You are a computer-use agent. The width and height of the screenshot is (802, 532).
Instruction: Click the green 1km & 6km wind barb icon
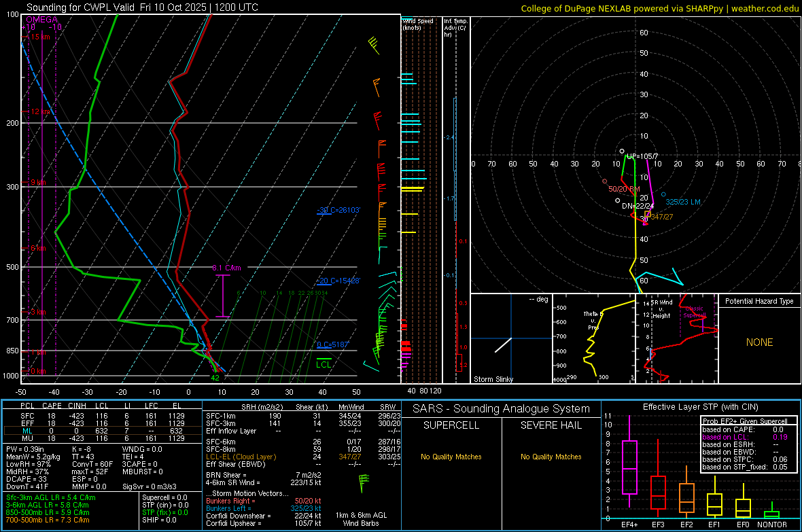pyautogui.click(x=363, y=483)
